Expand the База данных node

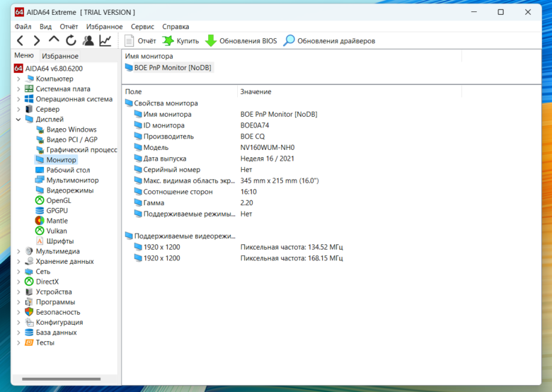point(18,333)
